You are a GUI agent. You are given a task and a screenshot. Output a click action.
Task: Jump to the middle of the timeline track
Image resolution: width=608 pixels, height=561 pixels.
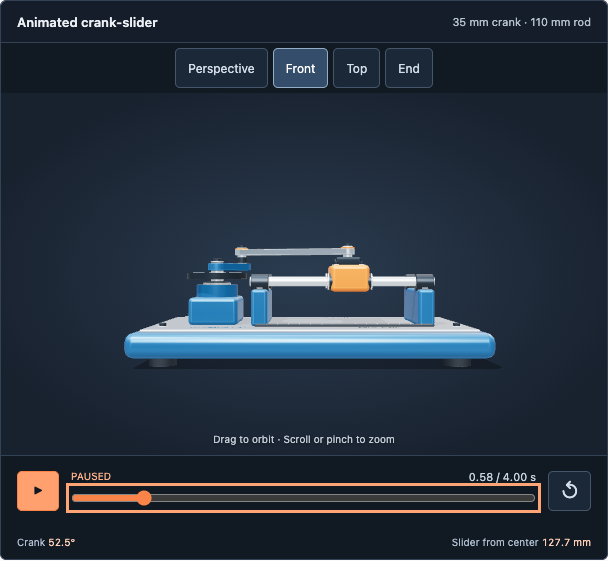pyautogui.click(x=304, y=498)
